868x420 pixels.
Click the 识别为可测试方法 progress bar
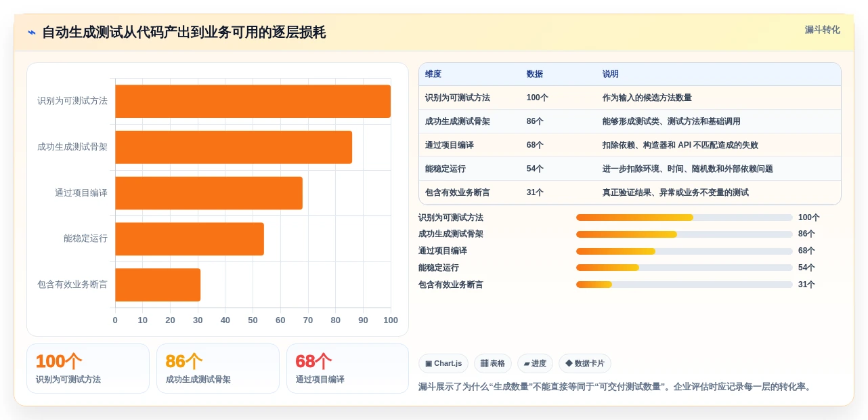coord(684,217)
